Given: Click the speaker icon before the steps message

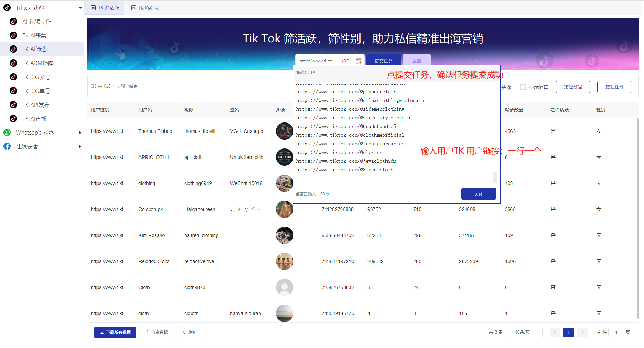Looking at the screenshot, I should tap(94, 86).
